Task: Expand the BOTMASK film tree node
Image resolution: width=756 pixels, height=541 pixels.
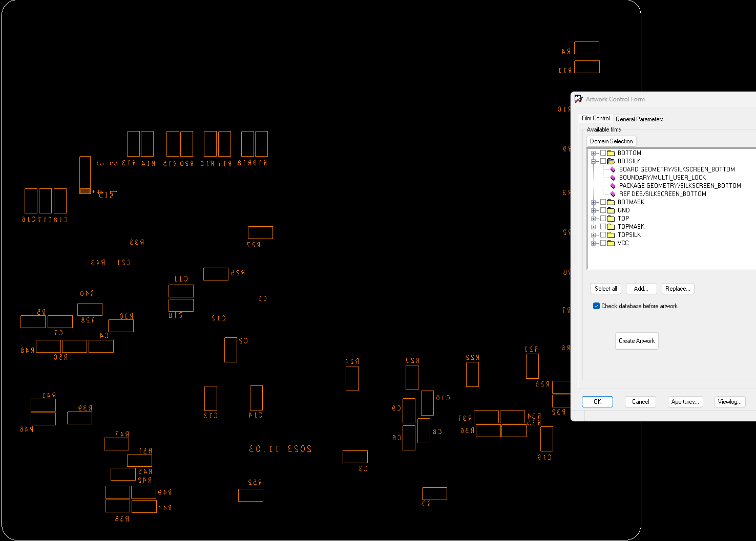Action: [593, 202]
